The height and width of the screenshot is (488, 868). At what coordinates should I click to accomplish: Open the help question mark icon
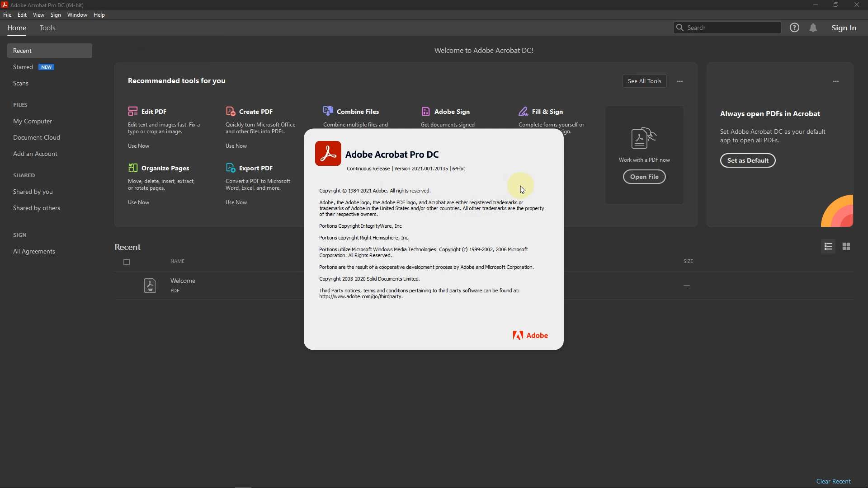795,28
